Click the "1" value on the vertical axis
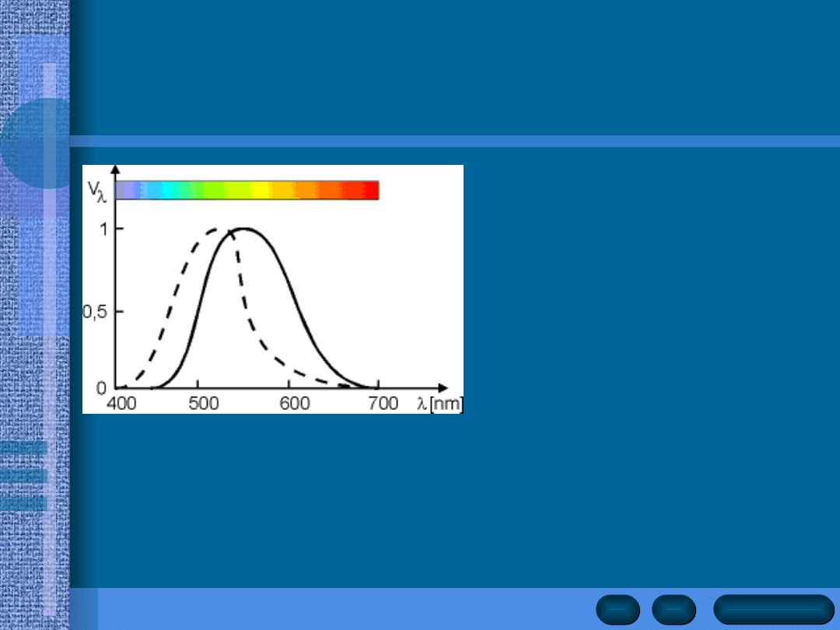 click(100, 229)
